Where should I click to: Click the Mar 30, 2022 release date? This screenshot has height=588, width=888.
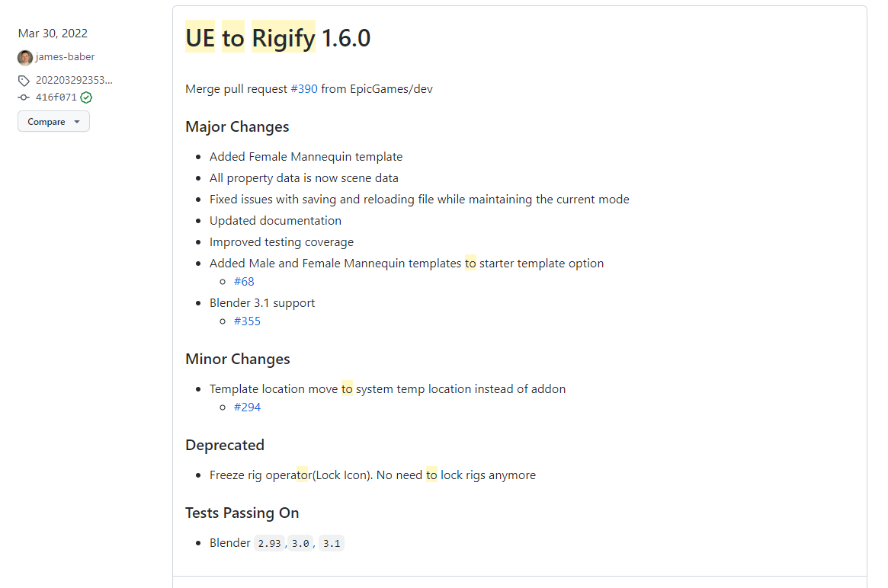[x=53, y=34]
